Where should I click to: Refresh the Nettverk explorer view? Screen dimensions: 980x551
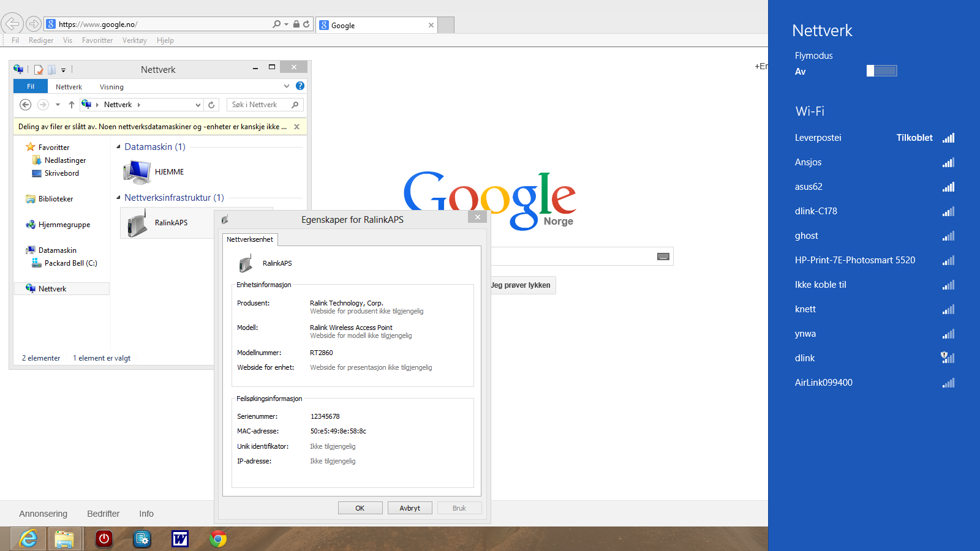(211, 105)
